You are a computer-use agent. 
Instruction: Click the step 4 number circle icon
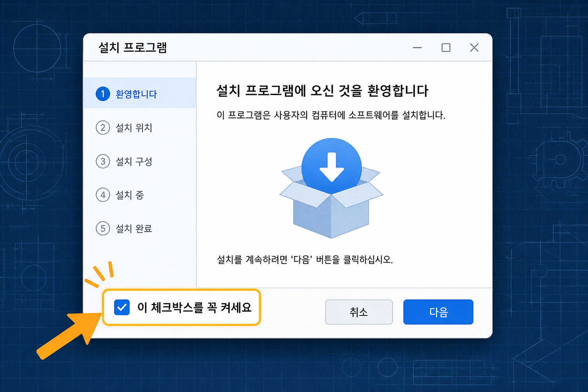pyautogui.click(x=103, y=195)
